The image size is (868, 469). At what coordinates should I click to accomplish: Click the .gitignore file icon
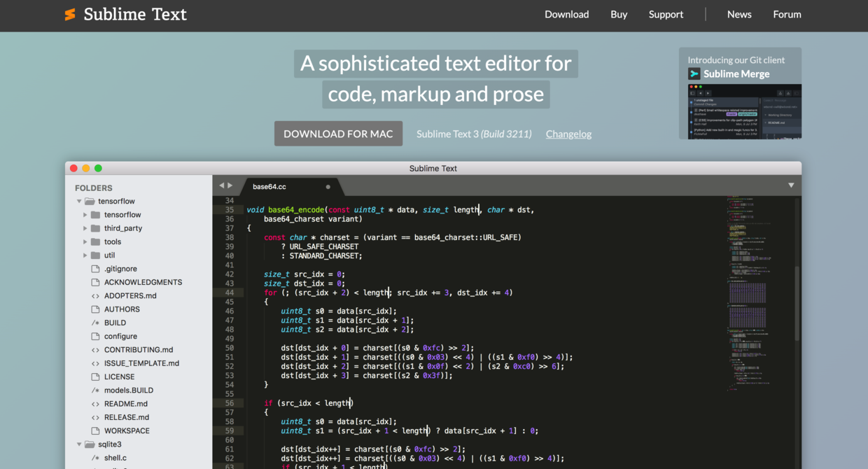coord(95,268)
